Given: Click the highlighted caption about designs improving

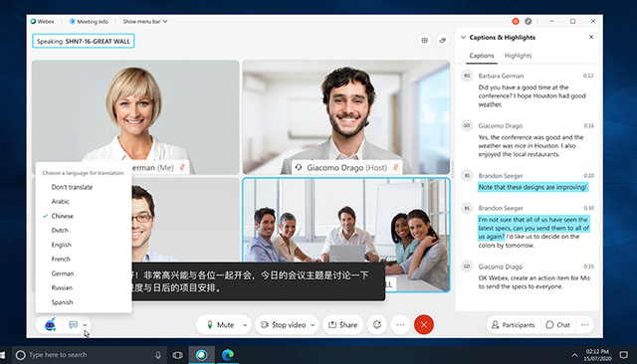Looking at the screenshot, I should 532,187.
